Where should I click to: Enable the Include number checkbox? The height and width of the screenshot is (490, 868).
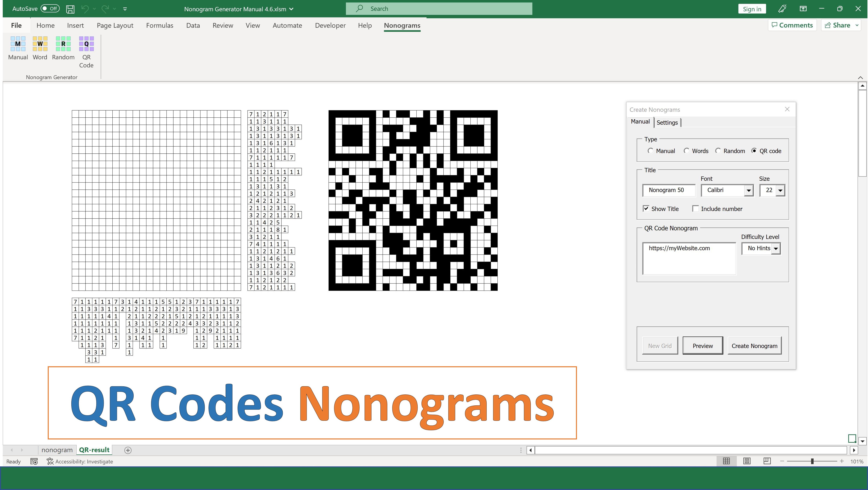695,208
